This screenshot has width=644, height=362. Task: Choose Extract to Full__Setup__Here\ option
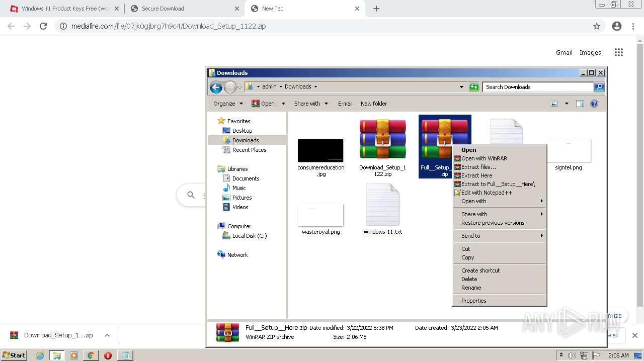tap(499, 184)
